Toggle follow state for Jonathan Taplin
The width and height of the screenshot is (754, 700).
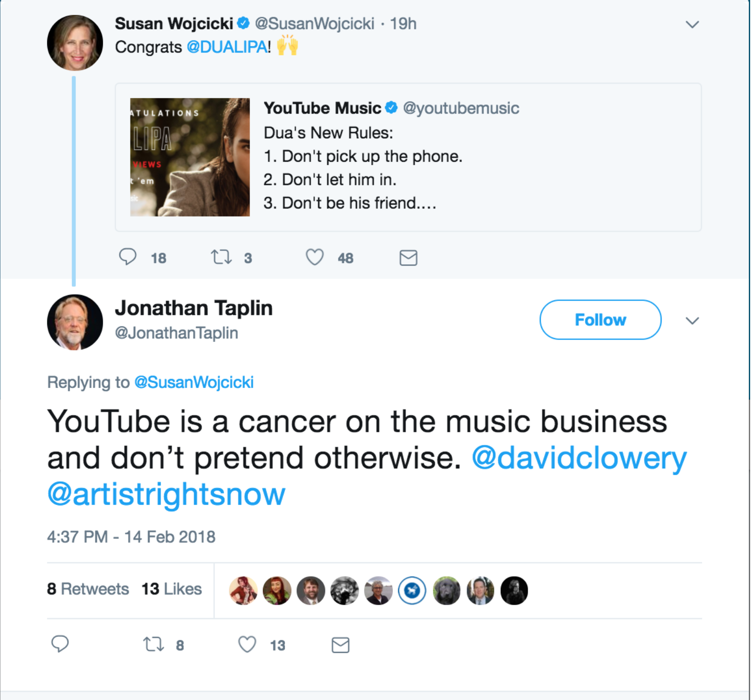[600, 320]
